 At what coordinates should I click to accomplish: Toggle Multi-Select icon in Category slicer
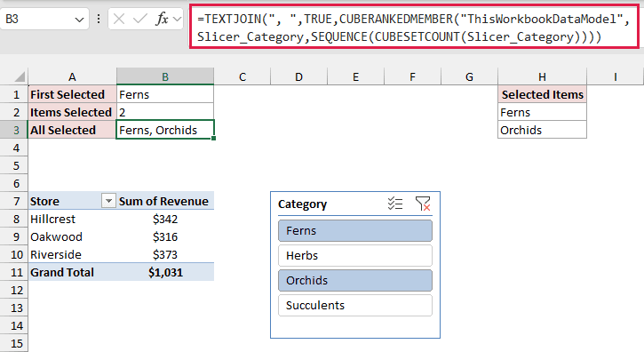pyautogui.click(x=395, y=204)
